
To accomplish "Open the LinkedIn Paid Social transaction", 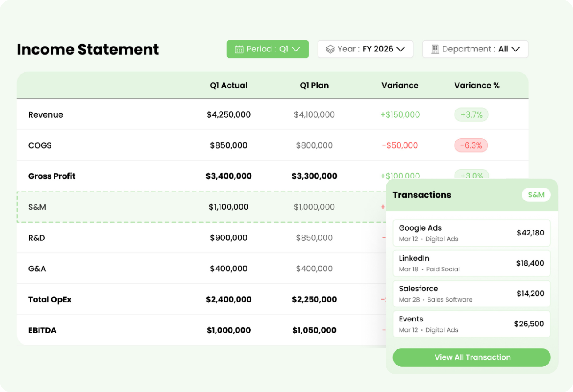I will [x=472, y=263].
